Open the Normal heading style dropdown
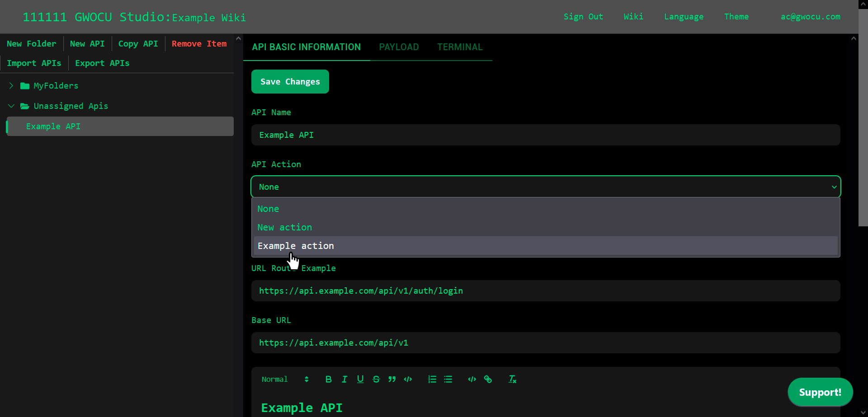 click(285, 379)
